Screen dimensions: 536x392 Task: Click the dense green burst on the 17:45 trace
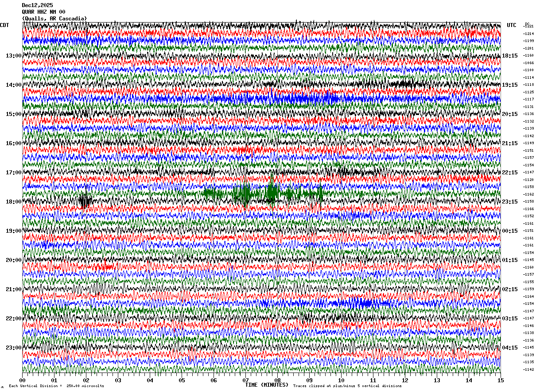coord(262,194)
